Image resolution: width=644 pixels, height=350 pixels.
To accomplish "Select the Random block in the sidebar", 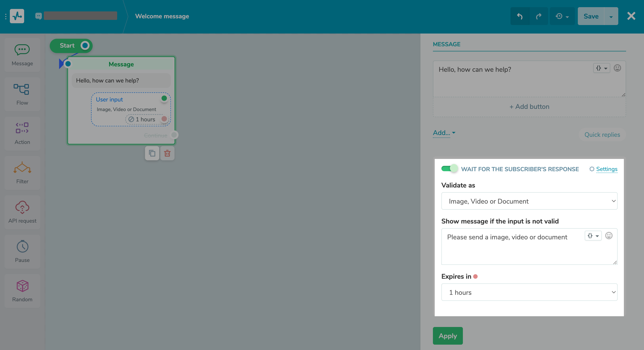I will point(22,291).
